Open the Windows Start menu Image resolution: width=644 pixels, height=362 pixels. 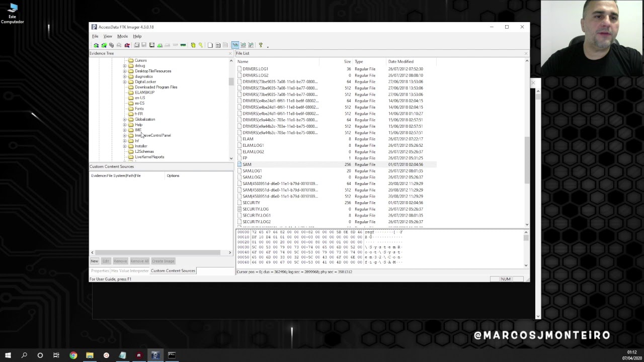pos(8,355)
